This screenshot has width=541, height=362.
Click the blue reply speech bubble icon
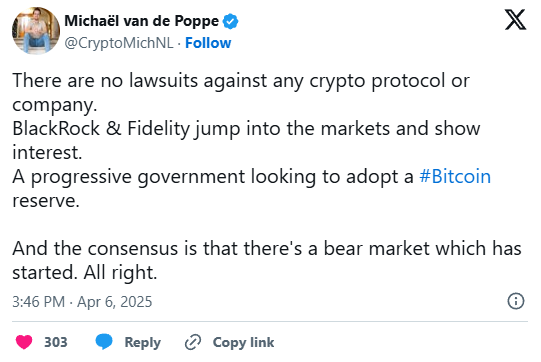(104, 342)
